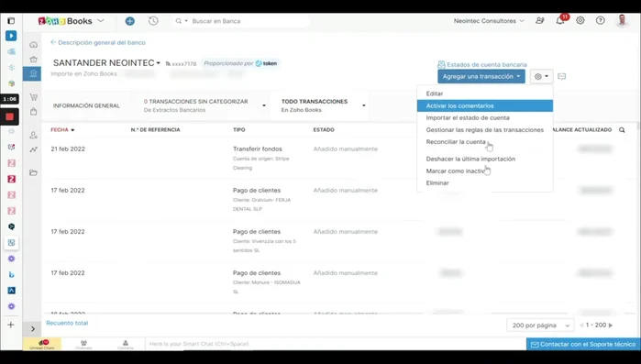Click the TIPO column header
Image resolution: width=641 pixels, height=364 pixels.
tap(239, 130)
